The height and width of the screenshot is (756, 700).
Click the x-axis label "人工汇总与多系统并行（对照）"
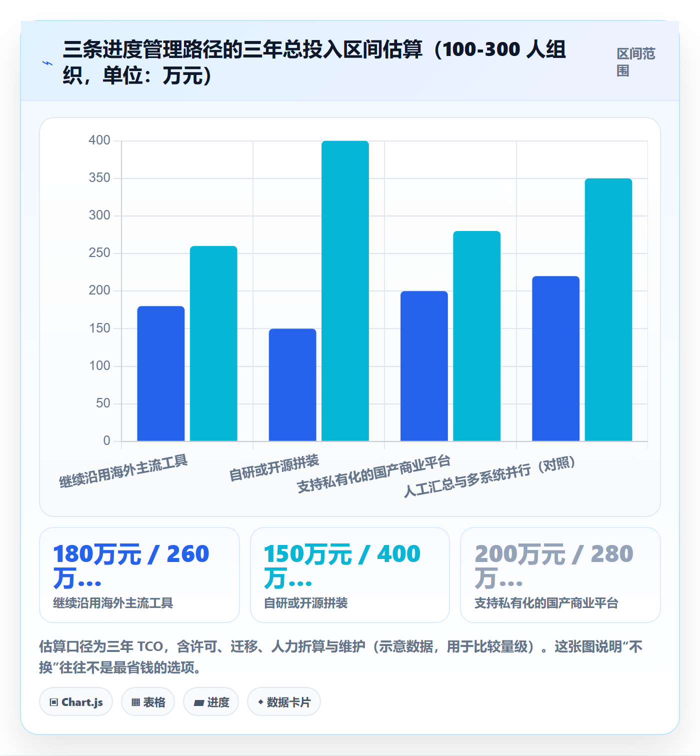coord(490,476)
